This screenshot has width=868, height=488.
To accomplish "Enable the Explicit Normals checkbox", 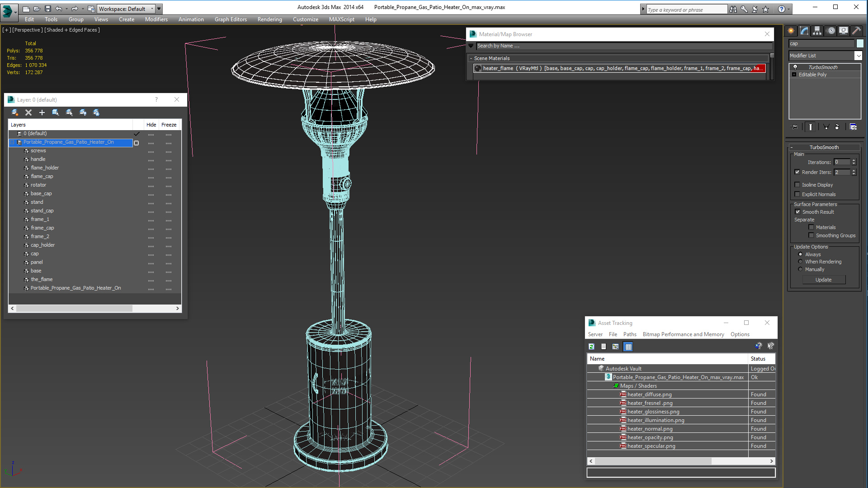I will pyautogui.click(x=797, y=194).
